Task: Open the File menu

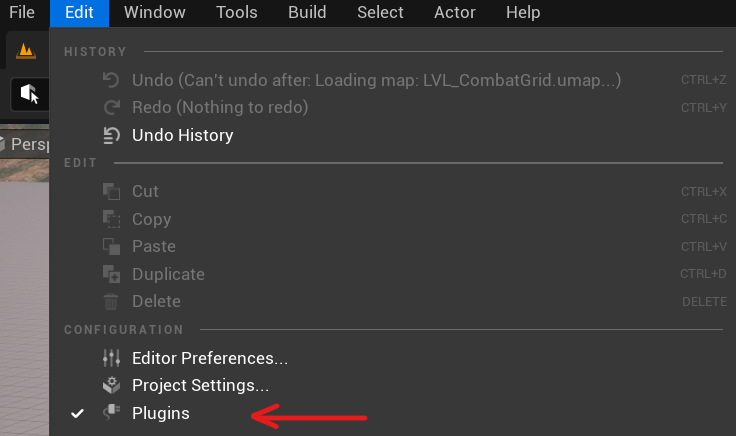Action: [22, 13]
